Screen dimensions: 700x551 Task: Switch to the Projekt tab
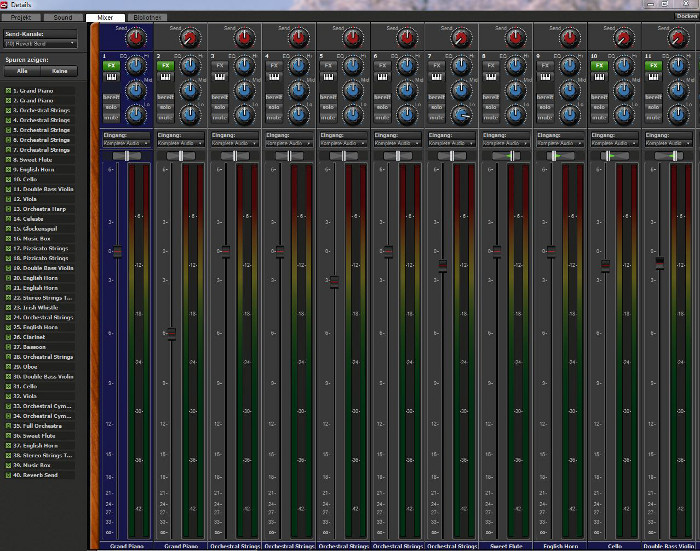click(21, 17)
